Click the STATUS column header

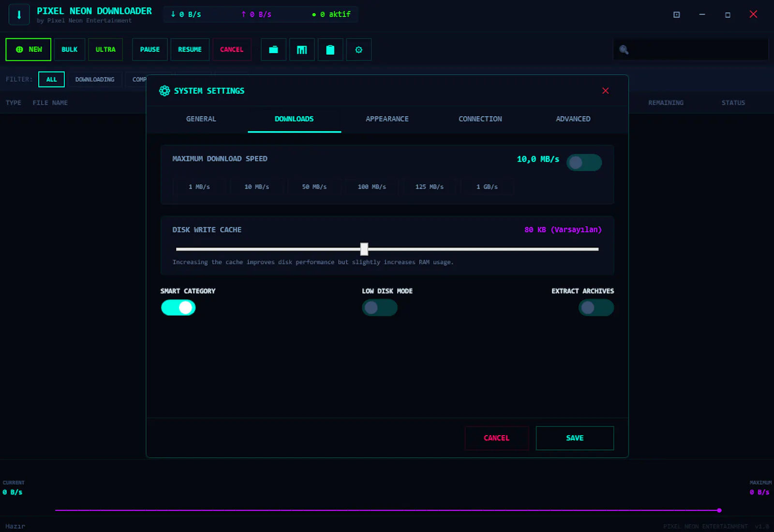733,103
